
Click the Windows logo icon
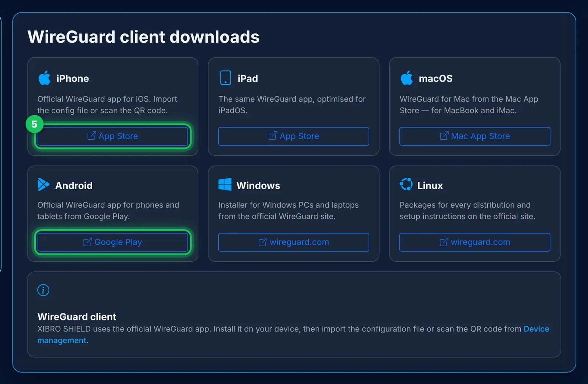click(x=225, y=184)
